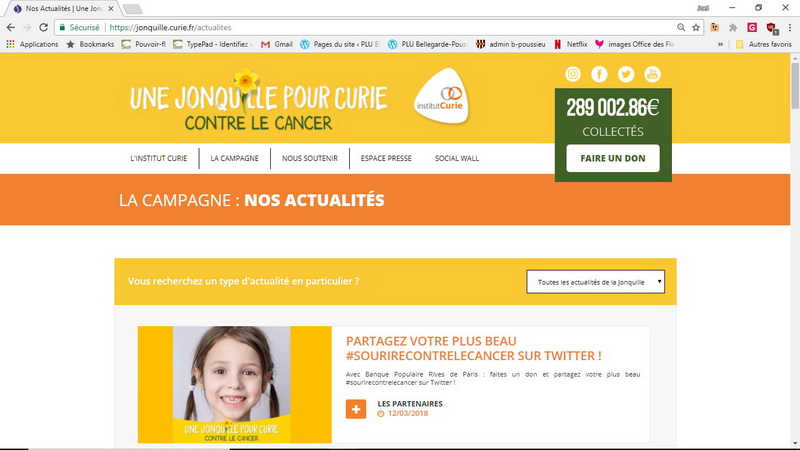This screenshot has height=450, width=800.
Task: Click the secure padlock Sécurisé indicator
Action: pyautogui.click(x=80, y=28)
